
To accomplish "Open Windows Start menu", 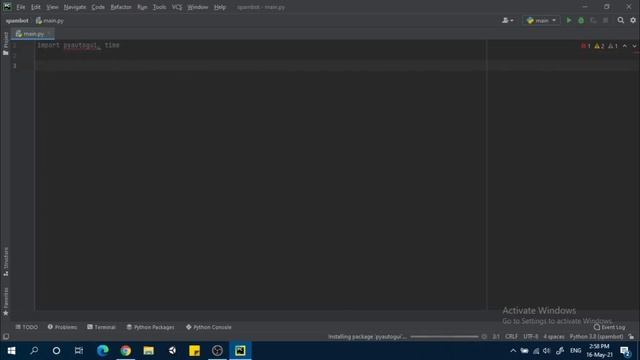I will pos(11,351).
